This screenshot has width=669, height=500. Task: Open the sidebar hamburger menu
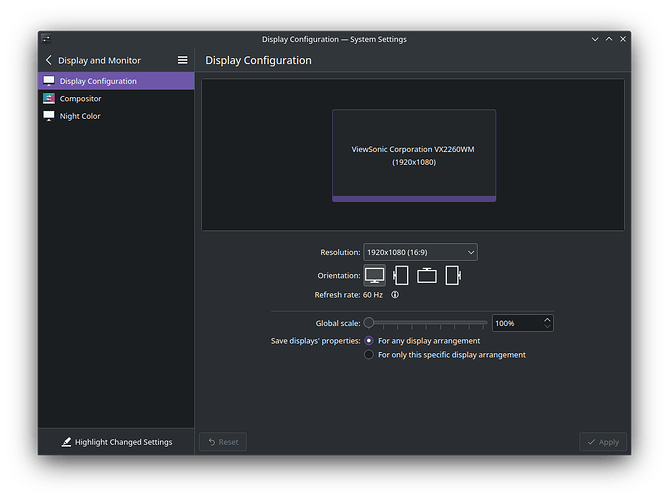point(183,60)
